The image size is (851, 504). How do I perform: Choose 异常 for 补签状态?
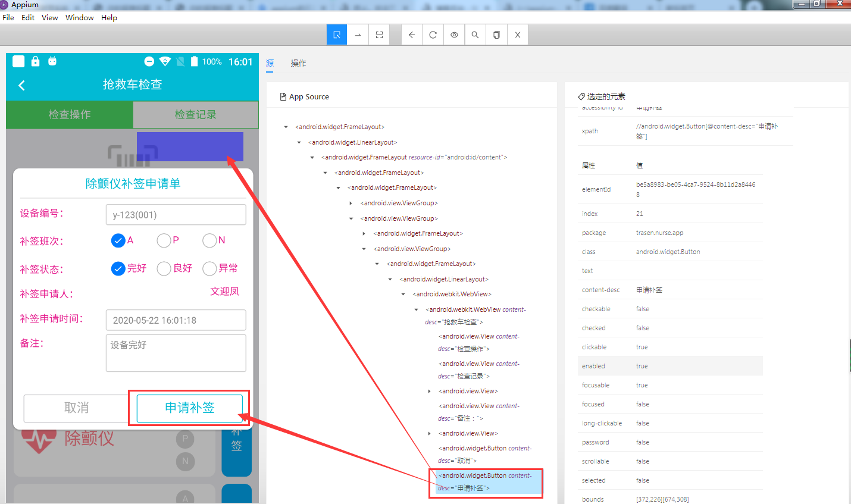tap(209, 268)
